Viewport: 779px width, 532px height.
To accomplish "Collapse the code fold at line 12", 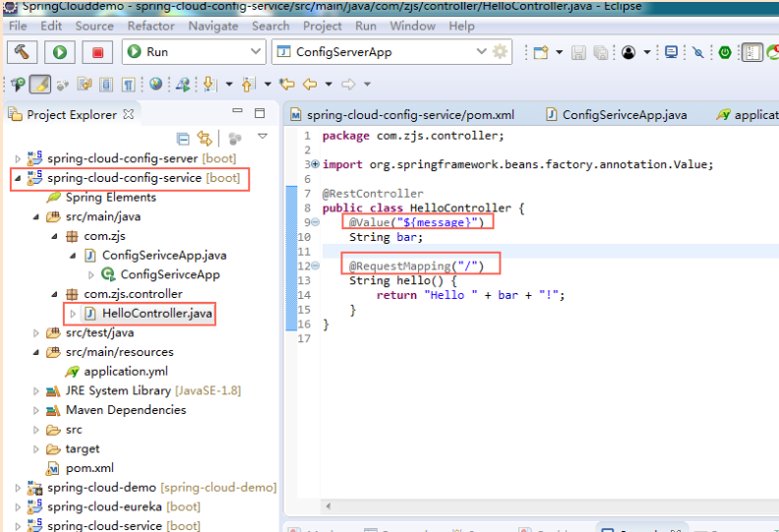I will point(315,266).
